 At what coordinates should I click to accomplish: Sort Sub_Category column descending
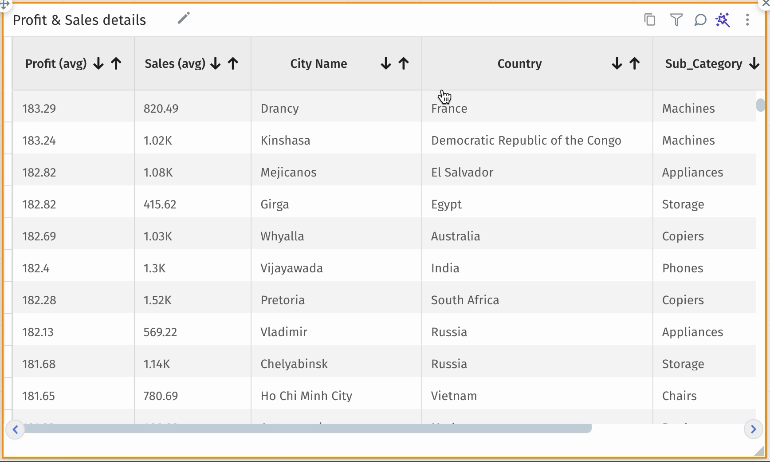point(752,64)
